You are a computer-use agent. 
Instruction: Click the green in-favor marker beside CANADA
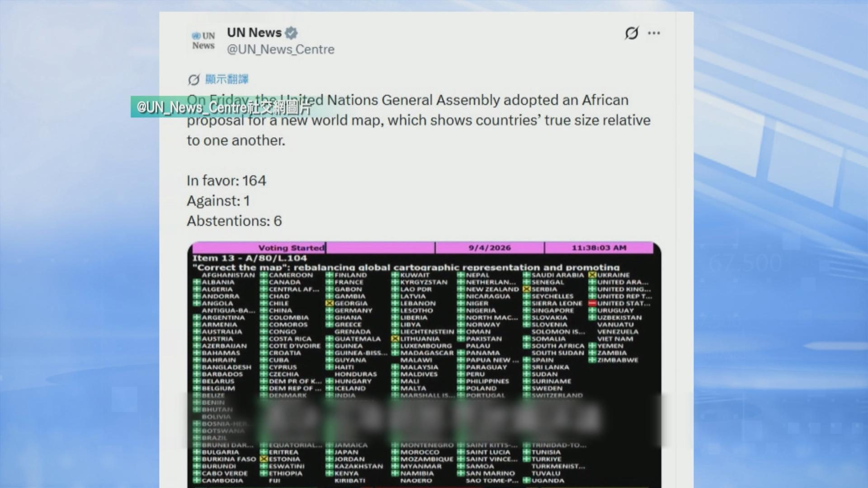click(264, 282)
